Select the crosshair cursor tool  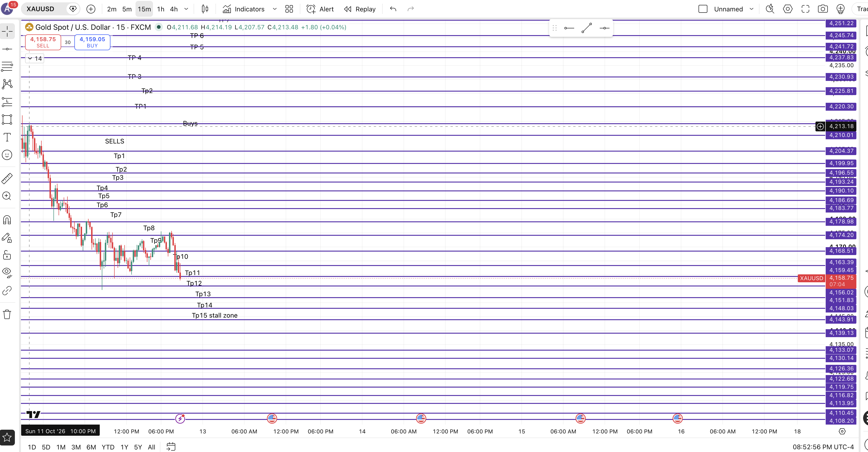click(7, 31)
